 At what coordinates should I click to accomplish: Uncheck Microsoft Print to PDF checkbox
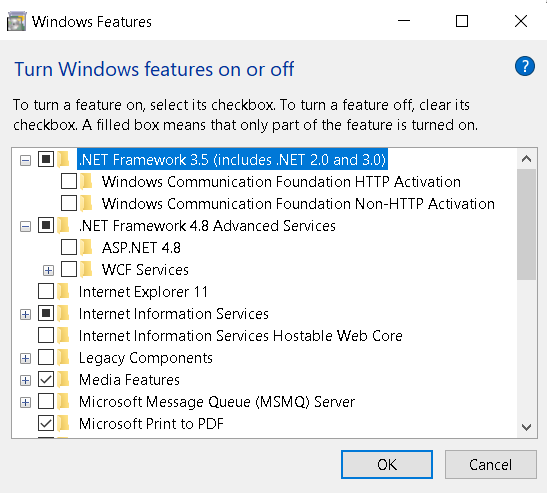[x=46, y=423]
